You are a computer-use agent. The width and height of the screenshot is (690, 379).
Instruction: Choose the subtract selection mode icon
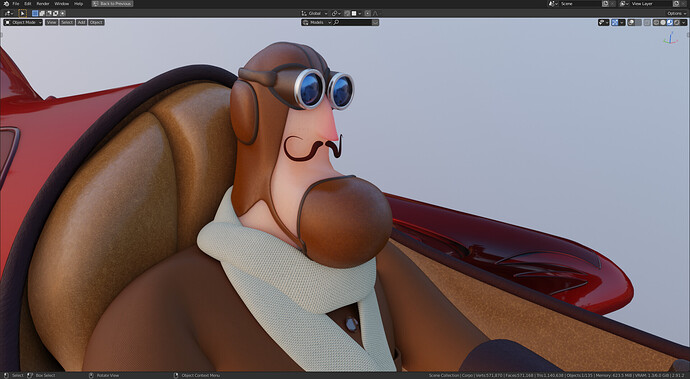[49, 13]
